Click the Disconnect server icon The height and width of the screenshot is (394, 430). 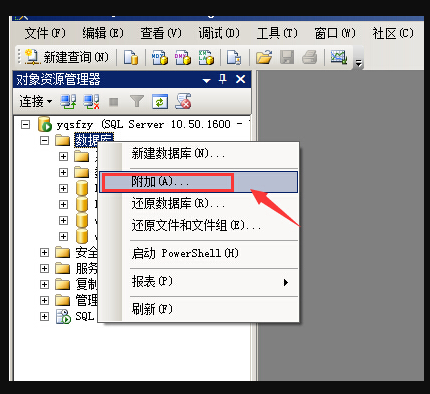(91, 101)
